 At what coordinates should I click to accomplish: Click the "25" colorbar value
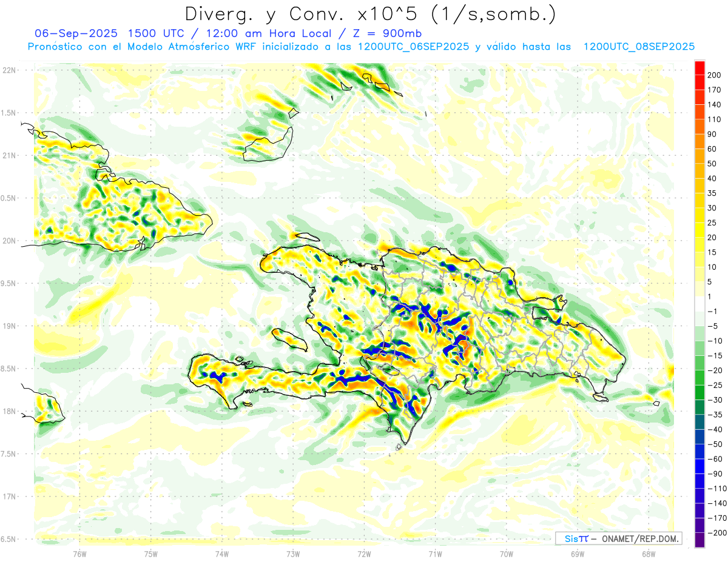point(713,223)
